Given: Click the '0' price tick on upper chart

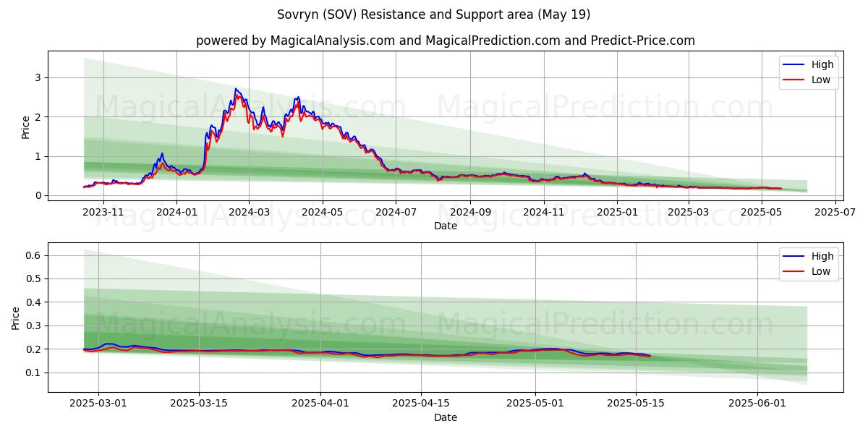Looking at the screenshot, I should click(x=39, y=196).
